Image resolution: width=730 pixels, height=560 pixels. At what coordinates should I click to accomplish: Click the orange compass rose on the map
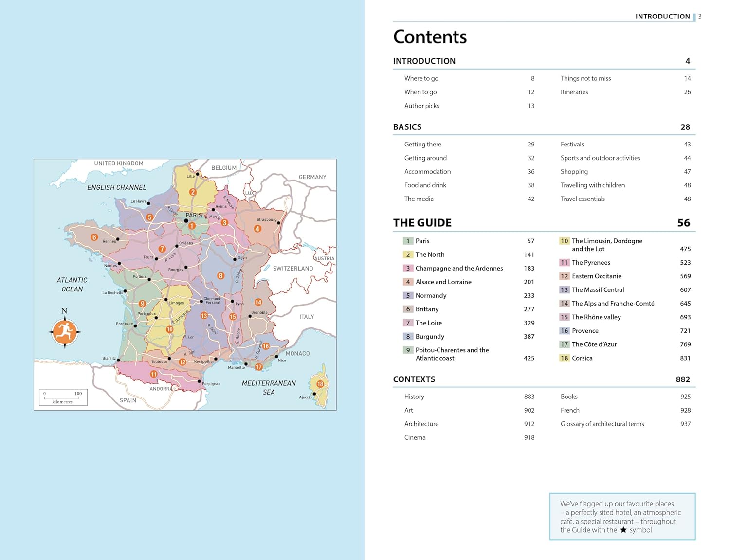point(65,332)
